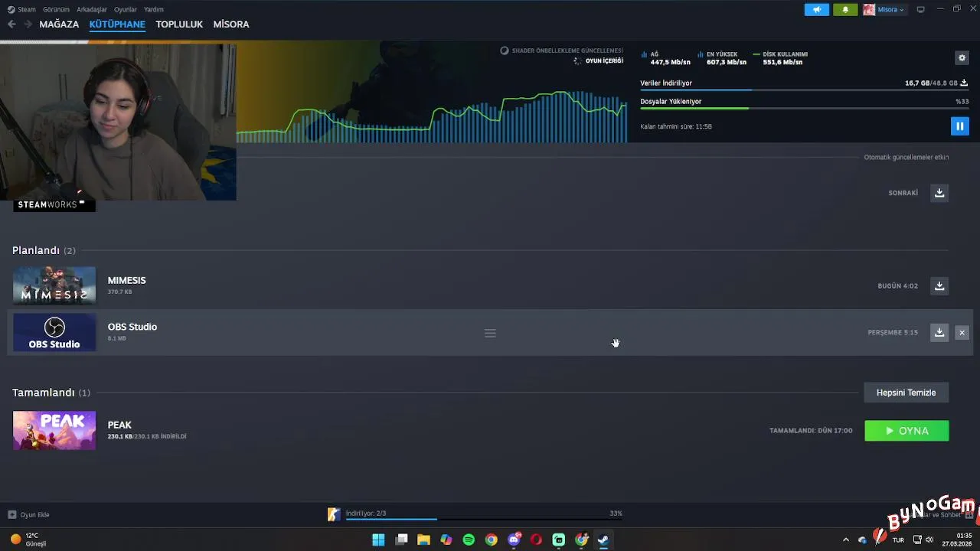The height and width of the screenshot is (551, 980).
Task: Open the Misora account dropdown
Action: tap(884, 9)
